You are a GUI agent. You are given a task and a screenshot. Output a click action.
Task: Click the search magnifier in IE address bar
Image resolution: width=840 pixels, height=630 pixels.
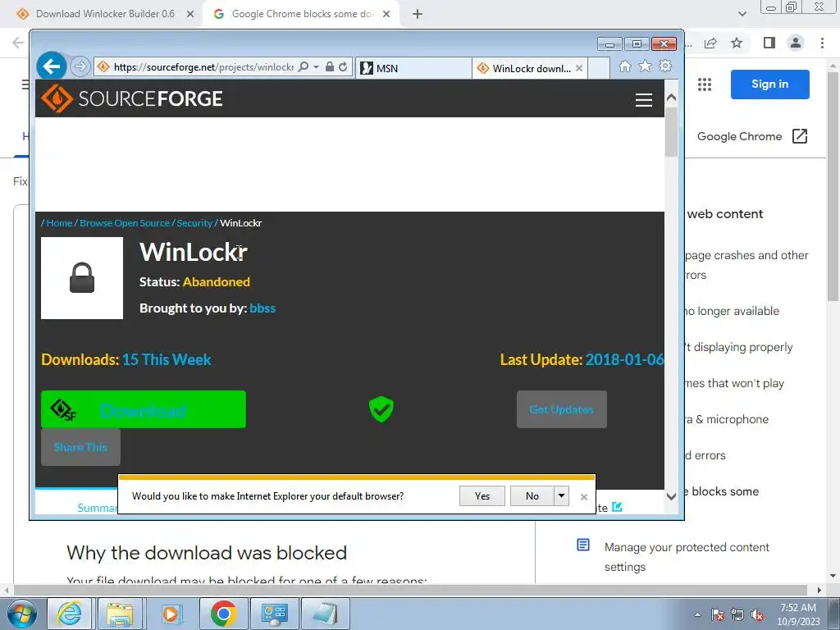[304, 67]
